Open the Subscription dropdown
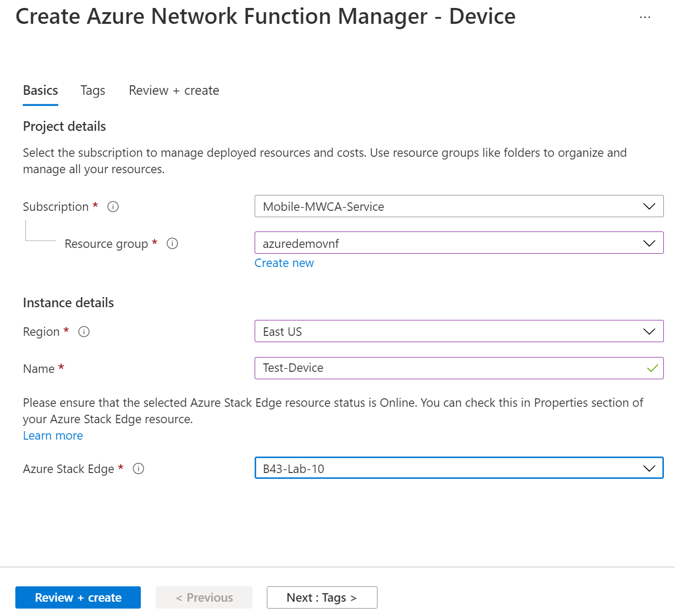 pos(650,206)
